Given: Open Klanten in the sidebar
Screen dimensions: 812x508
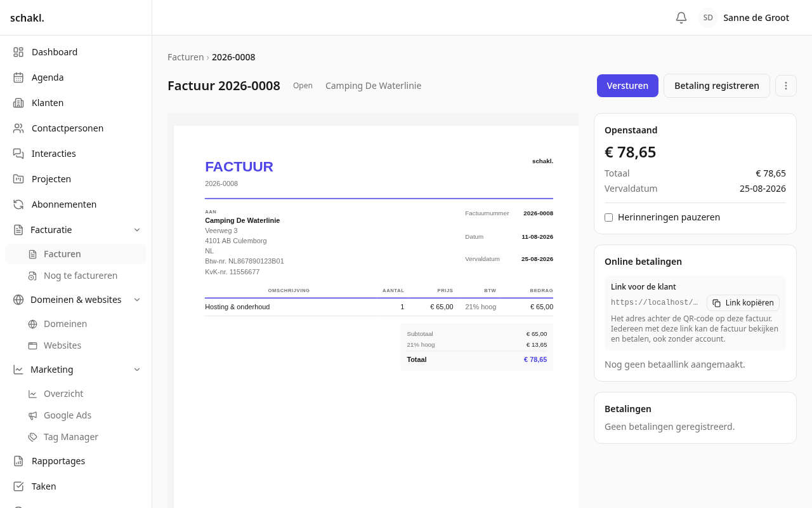Looking at the screenshot, I should (x=75, y=103).
